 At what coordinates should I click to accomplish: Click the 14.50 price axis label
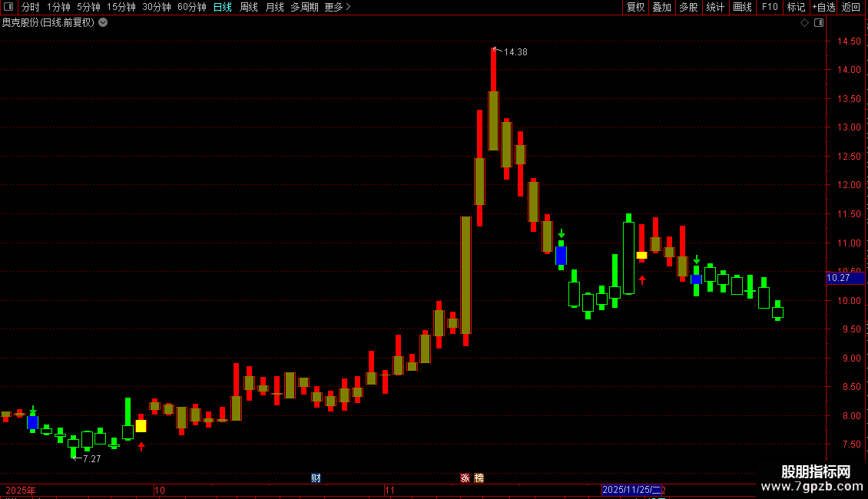(x=849, y=41)
